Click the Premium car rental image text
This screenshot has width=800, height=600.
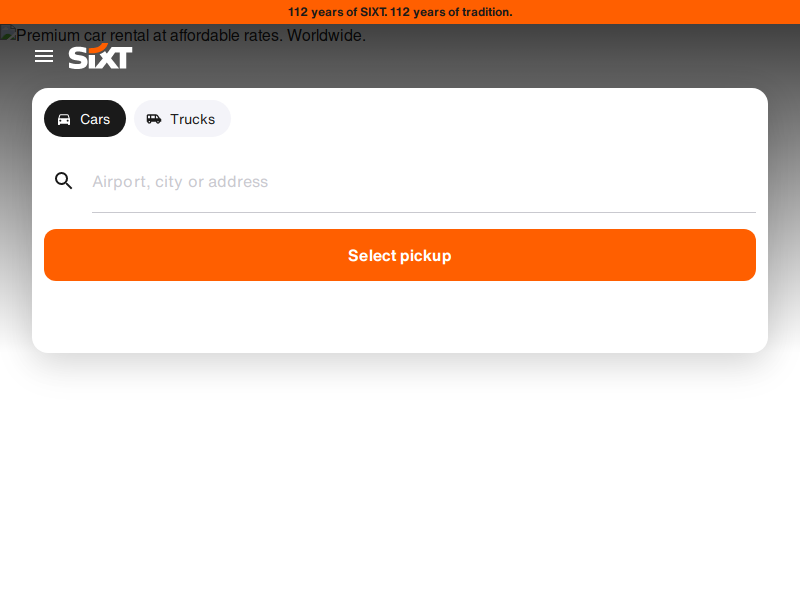pyautogui.click(x=191, y=35)
